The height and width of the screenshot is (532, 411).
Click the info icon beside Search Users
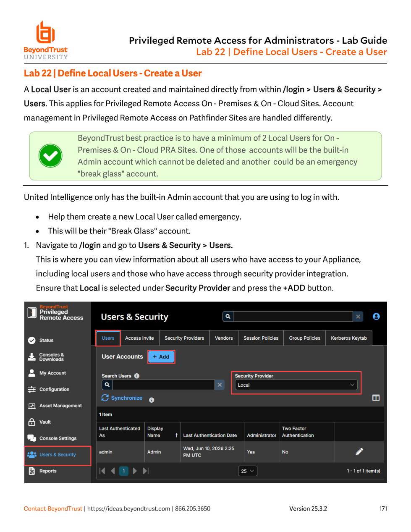click(137, 376)
